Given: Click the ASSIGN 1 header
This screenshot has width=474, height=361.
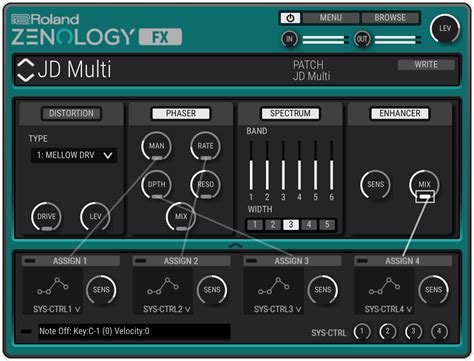Looking at the screenshot, I should [71, 261].
